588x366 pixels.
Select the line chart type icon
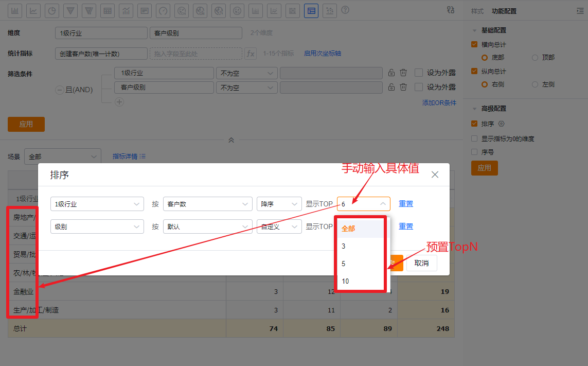click(x=33, y=11)
